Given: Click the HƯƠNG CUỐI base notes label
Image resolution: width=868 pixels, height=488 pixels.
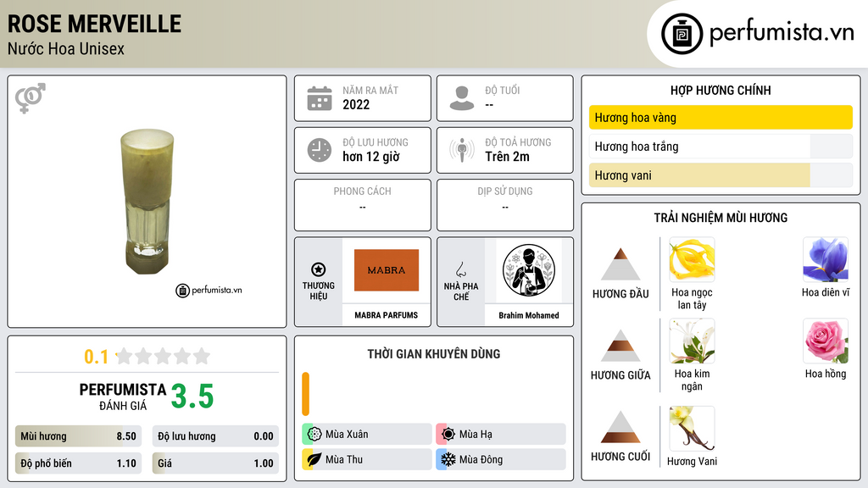Looking at the screenshot, I should tap(620, 457).
